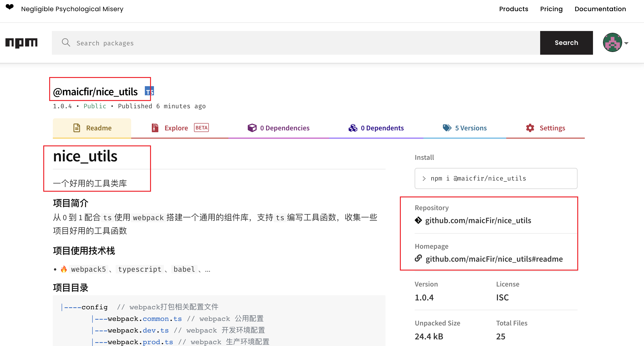This screenshot has width=644, height=346.
Task: Focus the Search packages input field
Action: point(296,43)
